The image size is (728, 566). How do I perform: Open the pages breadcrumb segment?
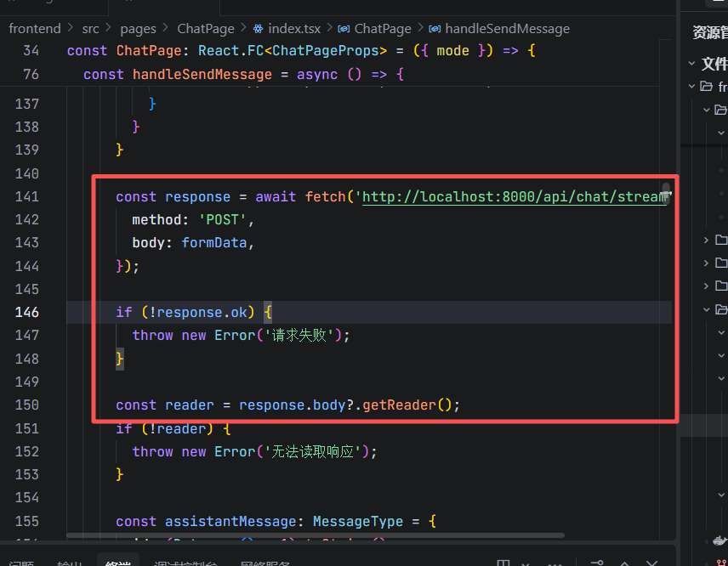pos(138,29)
